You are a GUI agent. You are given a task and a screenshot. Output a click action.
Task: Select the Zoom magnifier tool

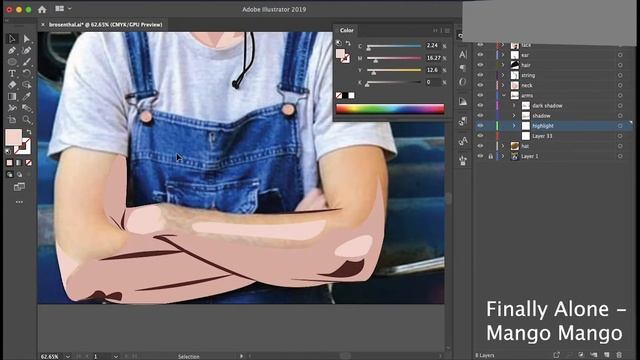(27, 120)
